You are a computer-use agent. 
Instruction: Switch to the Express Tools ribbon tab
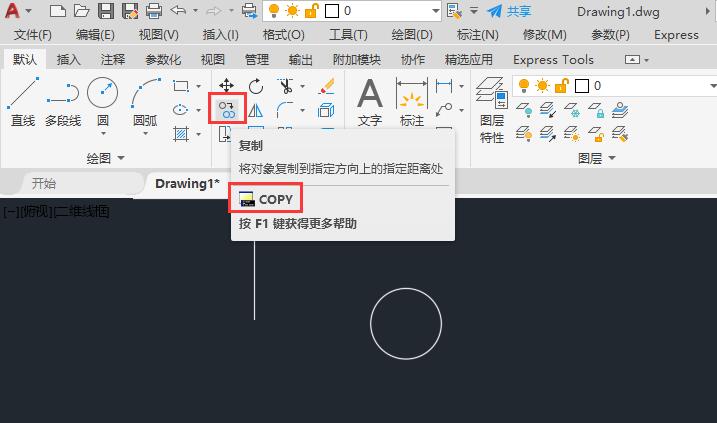point(553,59)
